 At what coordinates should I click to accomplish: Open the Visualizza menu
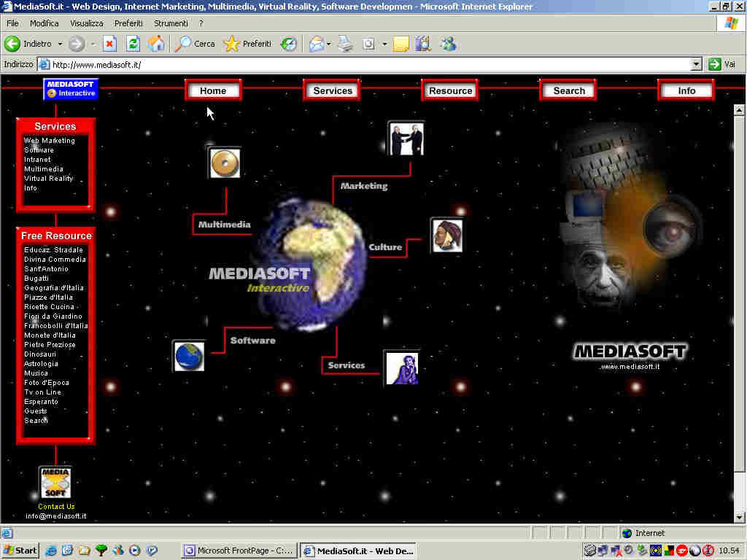coord(86,23)
